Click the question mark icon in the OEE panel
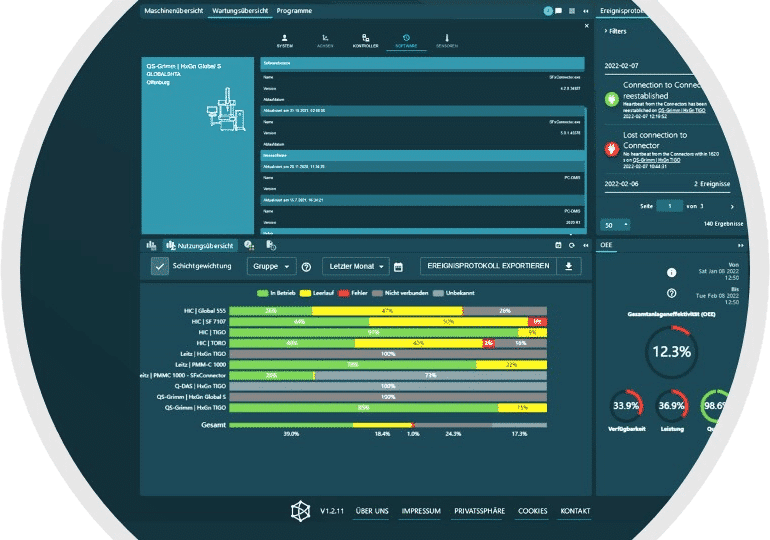Image resolution: width=770 pixels, height=540 pixels. pos(671,293)
